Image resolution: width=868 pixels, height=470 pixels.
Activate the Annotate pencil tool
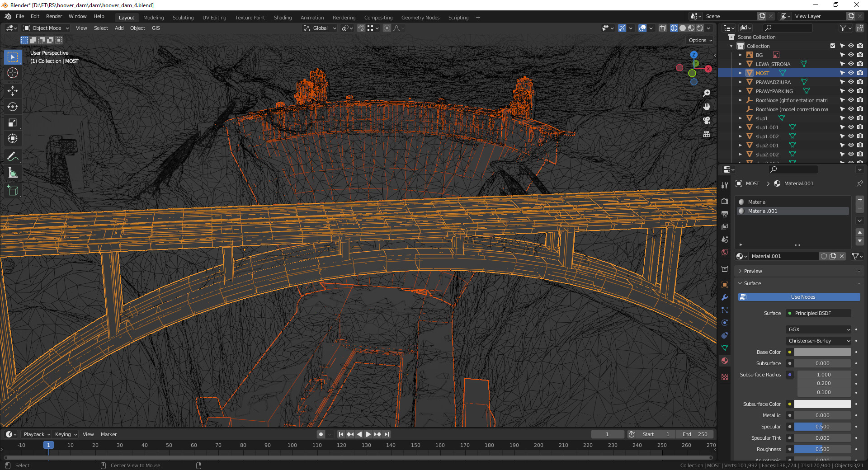[13, 157]
